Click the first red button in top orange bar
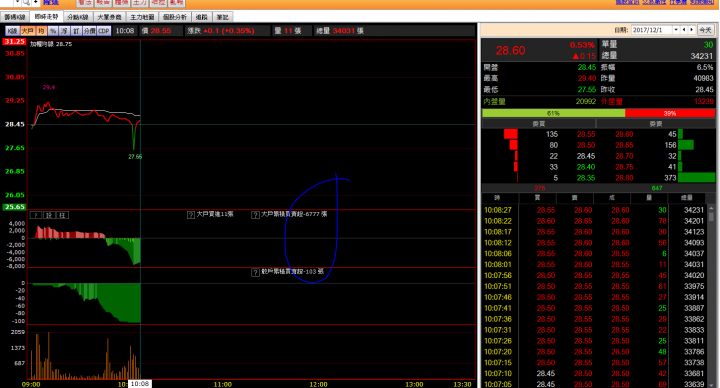 pyautogui.click(x=85, y=2)
